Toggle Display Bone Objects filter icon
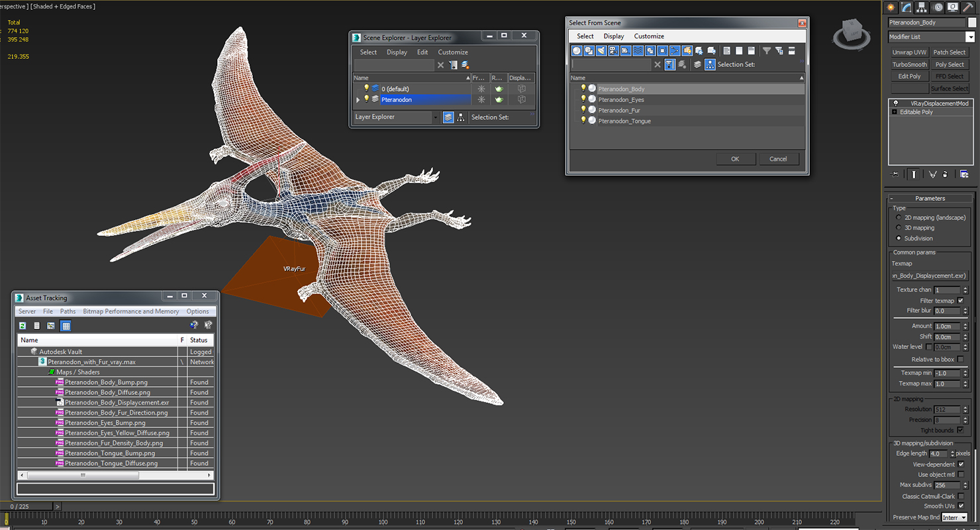980x530 pixels. tap(675, 50)
